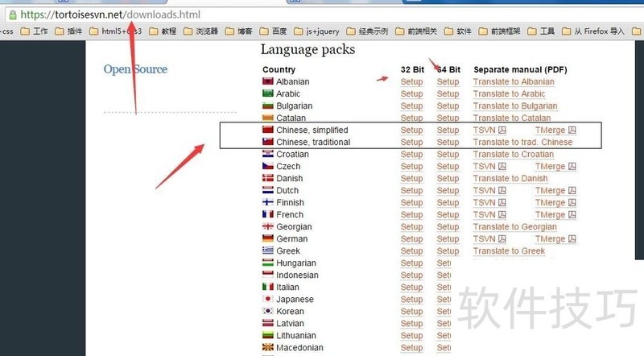Open the 博客 bookmark folder
Screen dimensions: 644x356
tap(238, 31)
